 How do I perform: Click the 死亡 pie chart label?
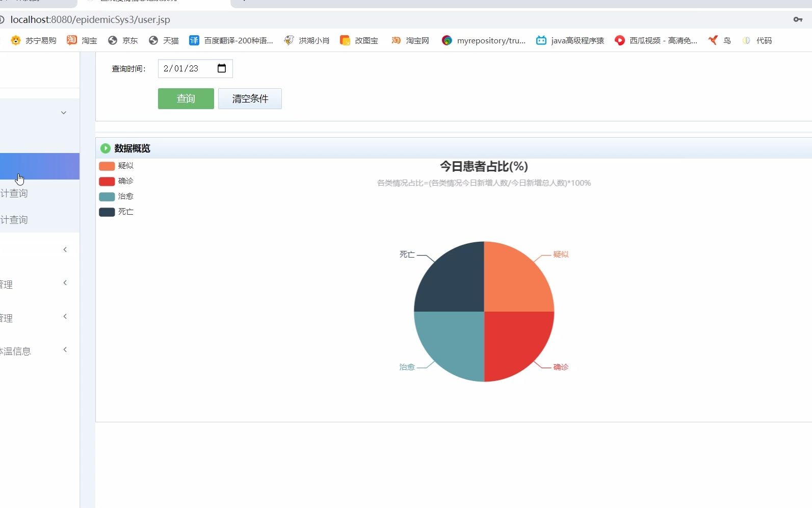[407, 254]
